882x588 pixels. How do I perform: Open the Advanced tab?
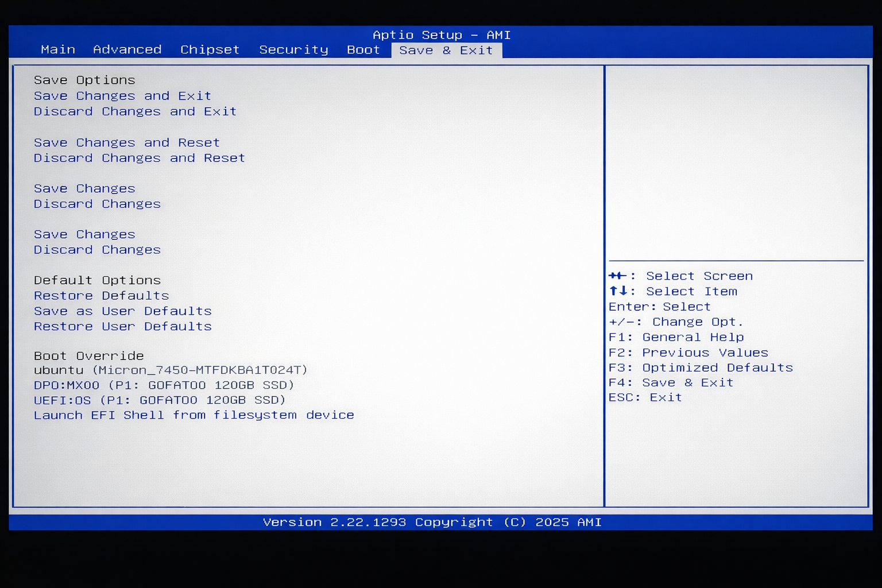point(127,50)
